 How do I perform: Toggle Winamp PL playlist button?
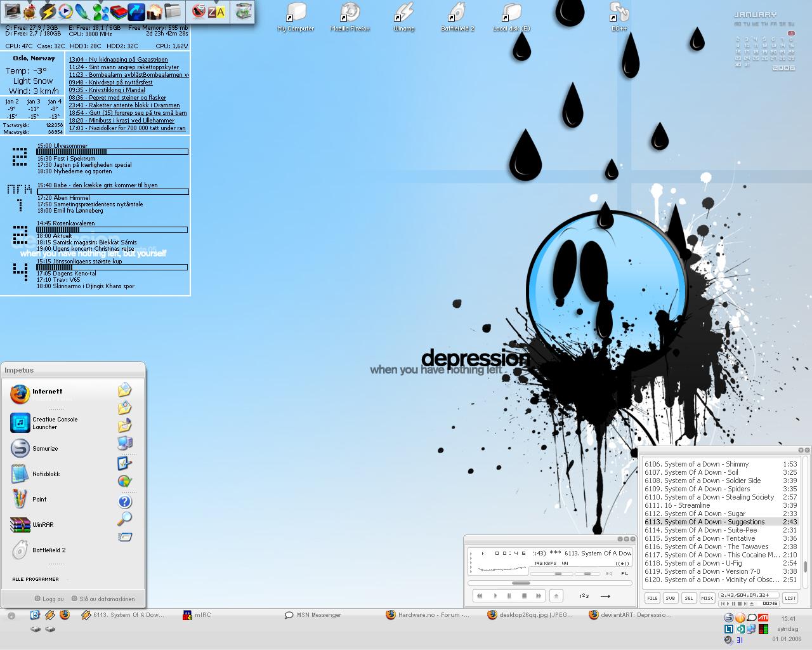[x=624, y=573]
